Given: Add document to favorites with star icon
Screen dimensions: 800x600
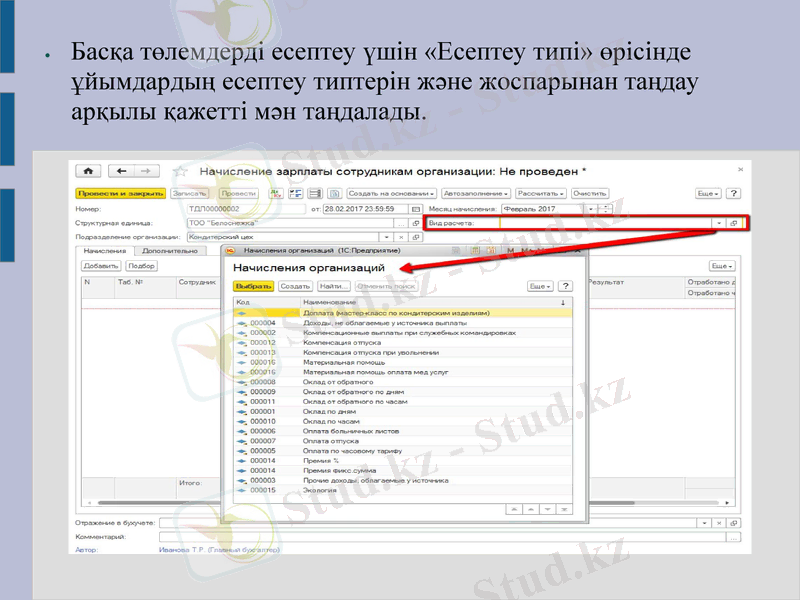Looking at the screenshot, I should pos(181,171).
